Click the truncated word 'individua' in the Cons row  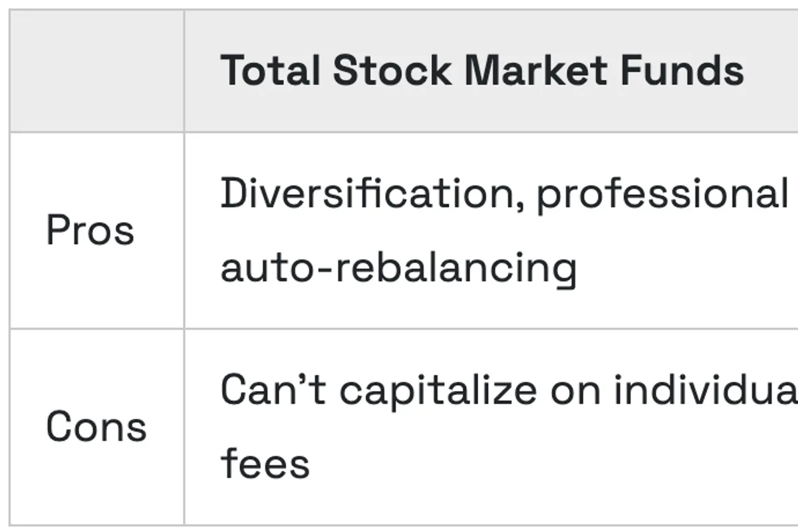coord(705,390)
